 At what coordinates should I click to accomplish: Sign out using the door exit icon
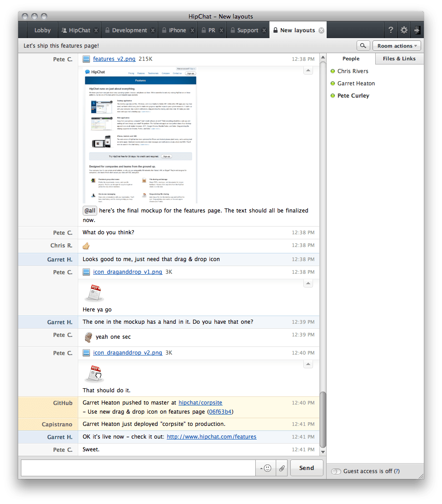[x=417, y=30]
